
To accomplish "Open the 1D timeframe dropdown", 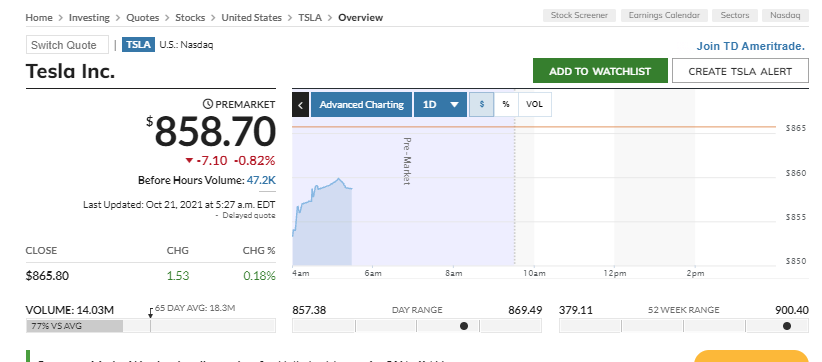I will click(x=440, y=104).
